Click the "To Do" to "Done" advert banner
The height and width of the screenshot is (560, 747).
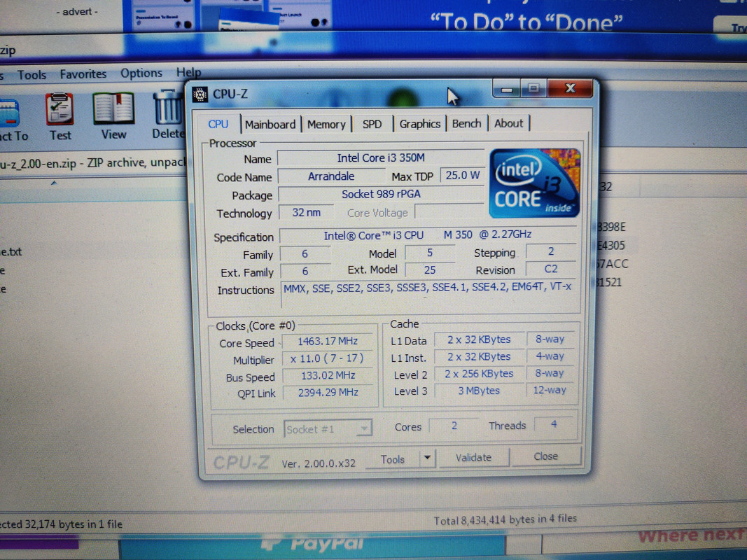tap(526, 22)
